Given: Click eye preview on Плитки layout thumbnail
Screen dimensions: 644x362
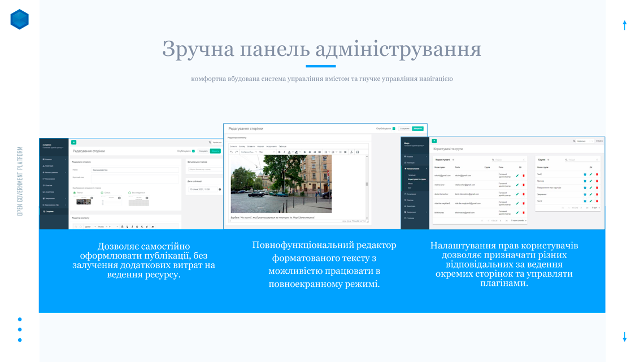Looking at the screenshot, I should pyautogui.click(x=92, y=198).
